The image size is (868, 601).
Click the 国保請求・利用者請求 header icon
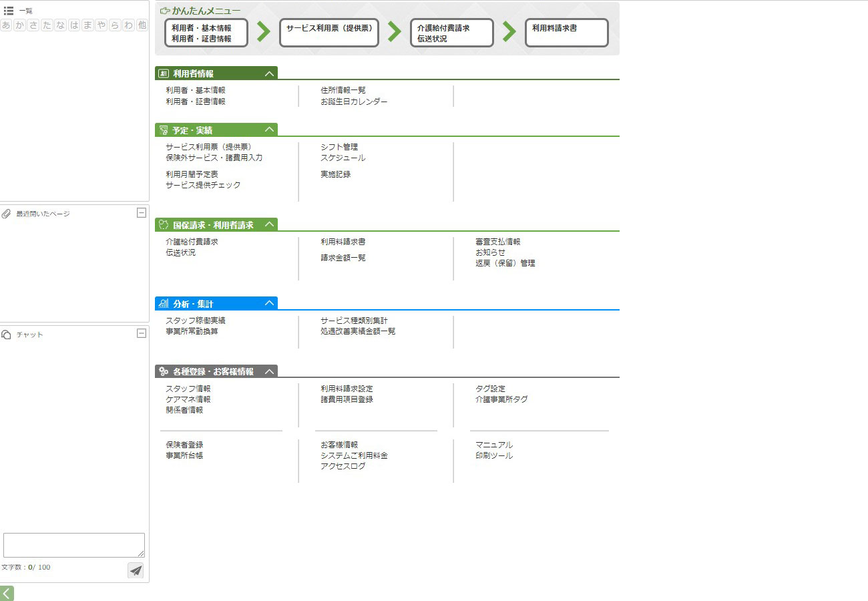[164, 225]
